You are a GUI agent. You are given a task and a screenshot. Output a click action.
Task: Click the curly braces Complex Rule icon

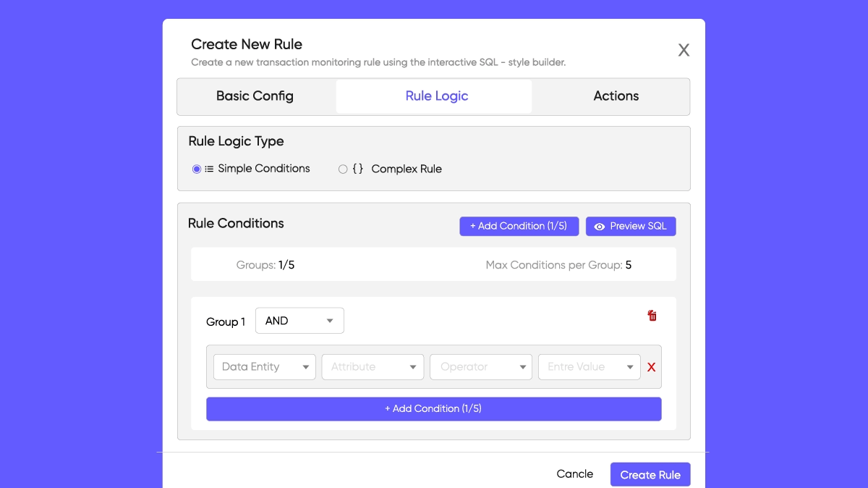[x=358, y=169]
